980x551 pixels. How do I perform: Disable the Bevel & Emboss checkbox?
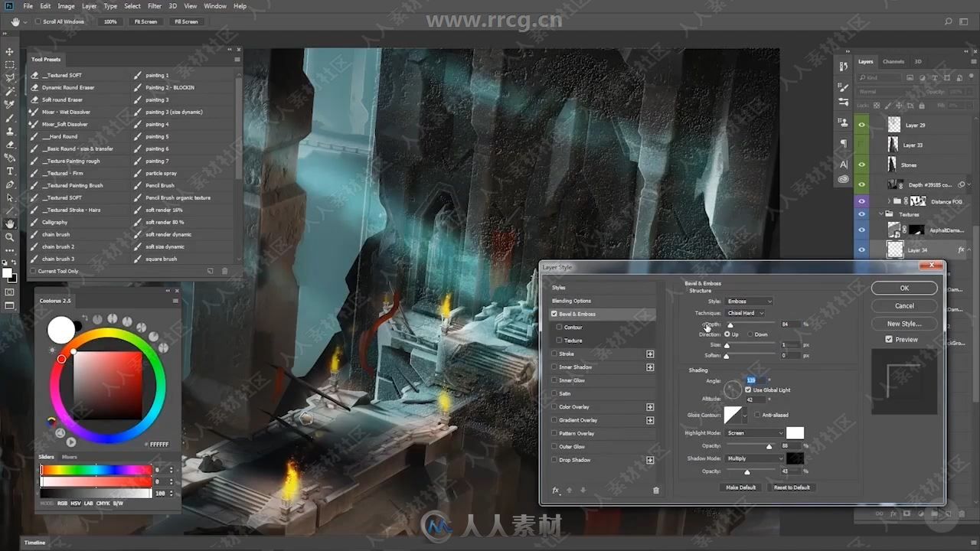(554, 314)
